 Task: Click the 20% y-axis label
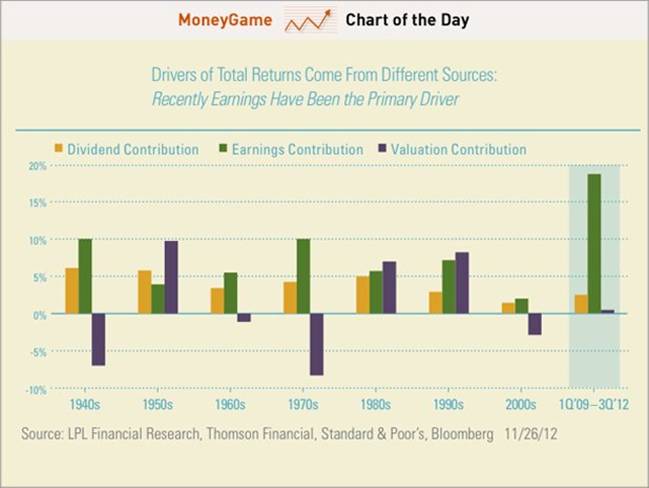tap(35, 166)
